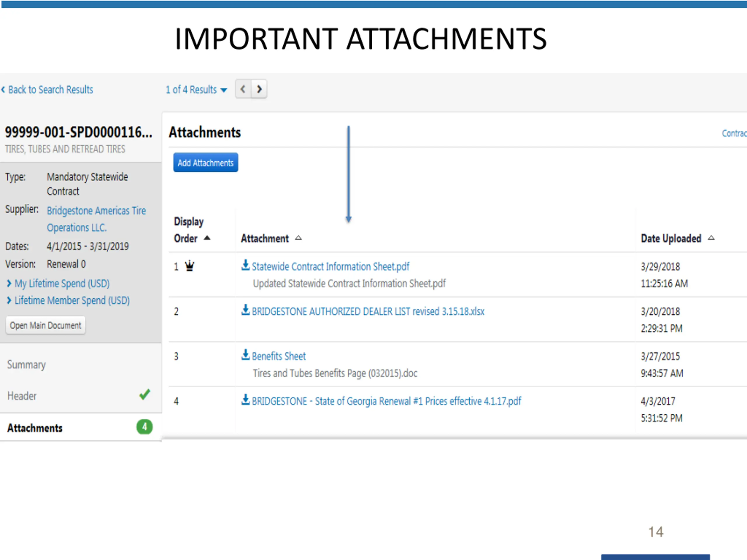Image resolution: width=747 pixels, height=560 pixels.
Task: Download icon for Georgia Renewal #1 Prices
Action: coord(245,400)
